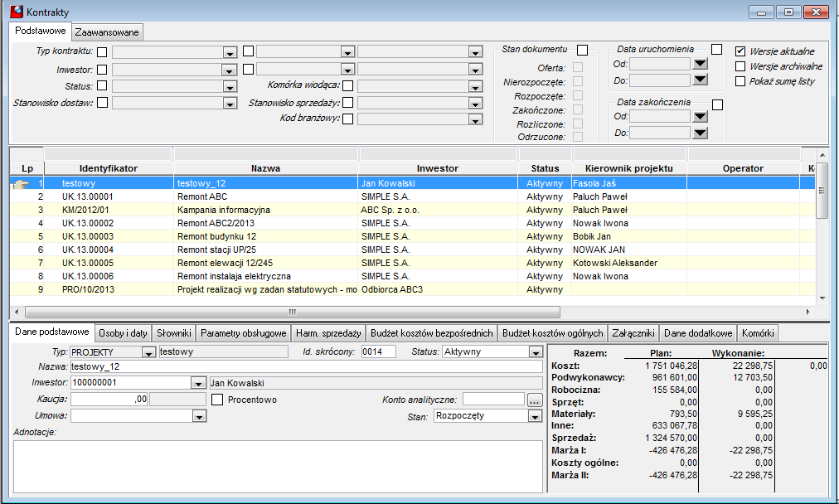Click the pointing hand row marker icon
The width and height of the screenshot is (839, 504).
coord(21,184)
